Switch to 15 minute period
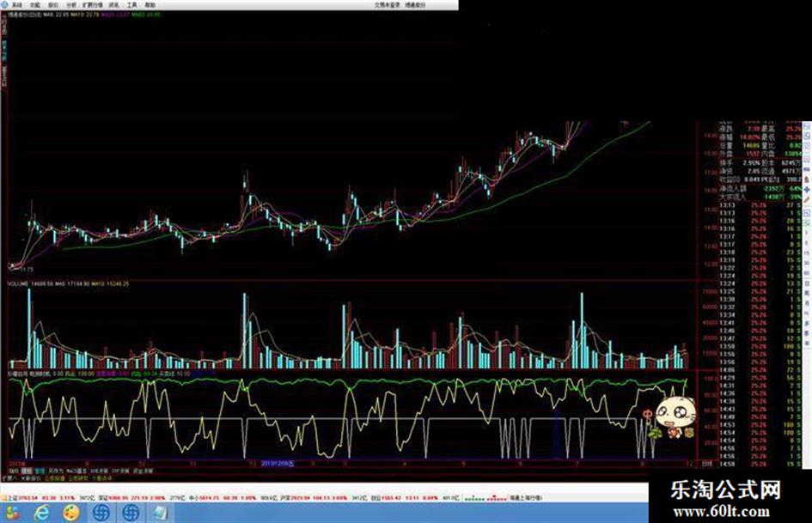 [x=806, y=253]
